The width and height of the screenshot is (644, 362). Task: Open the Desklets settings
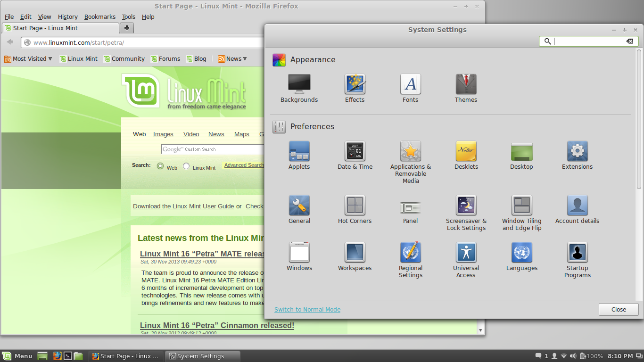466,156
